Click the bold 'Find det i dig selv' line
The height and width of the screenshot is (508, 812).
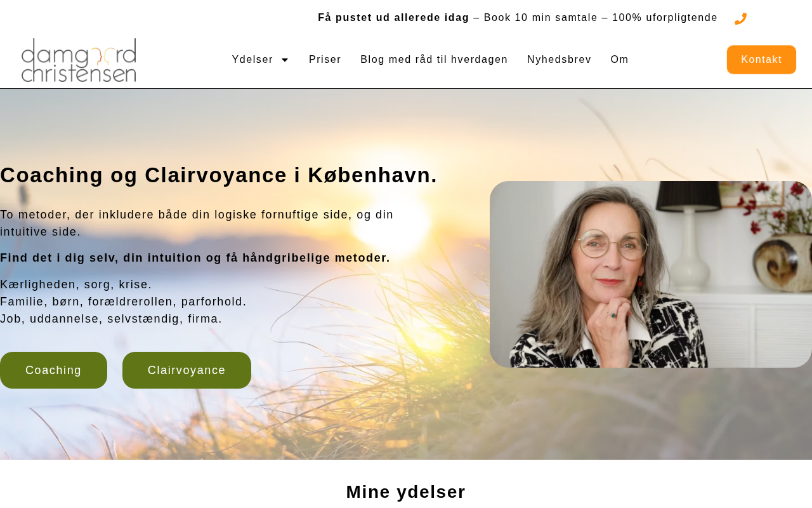click(195, 258)
